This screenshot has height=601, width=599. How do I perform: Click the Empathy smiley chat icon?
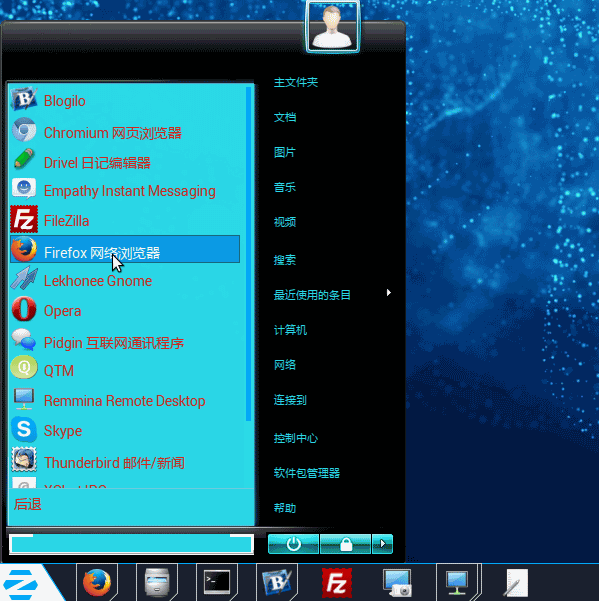point(24,188)
